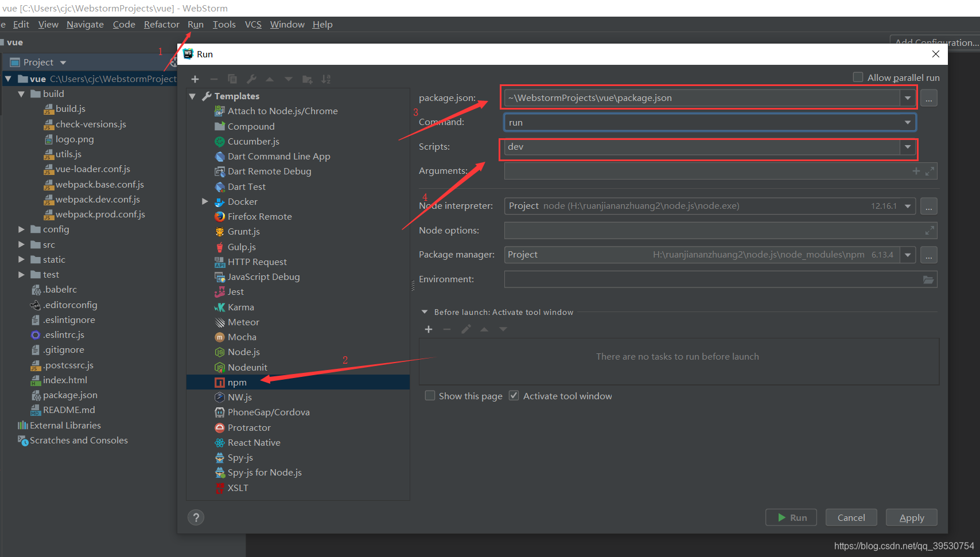The width and height of the screenshot is (980, 557).
Task: Check the Show this page option
Action: (430, 395)
